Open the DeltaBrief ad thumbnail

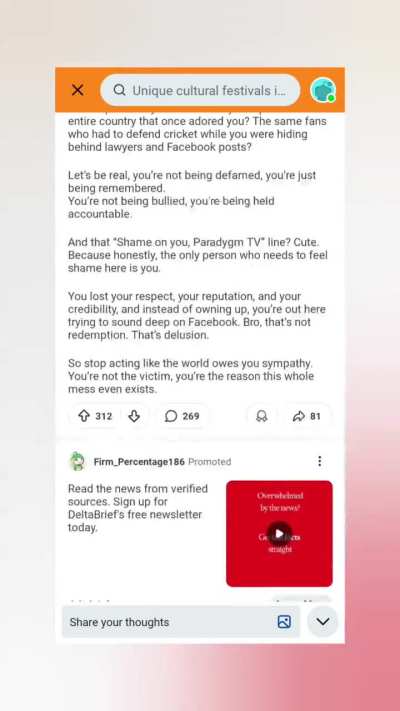tap(279, 534)
